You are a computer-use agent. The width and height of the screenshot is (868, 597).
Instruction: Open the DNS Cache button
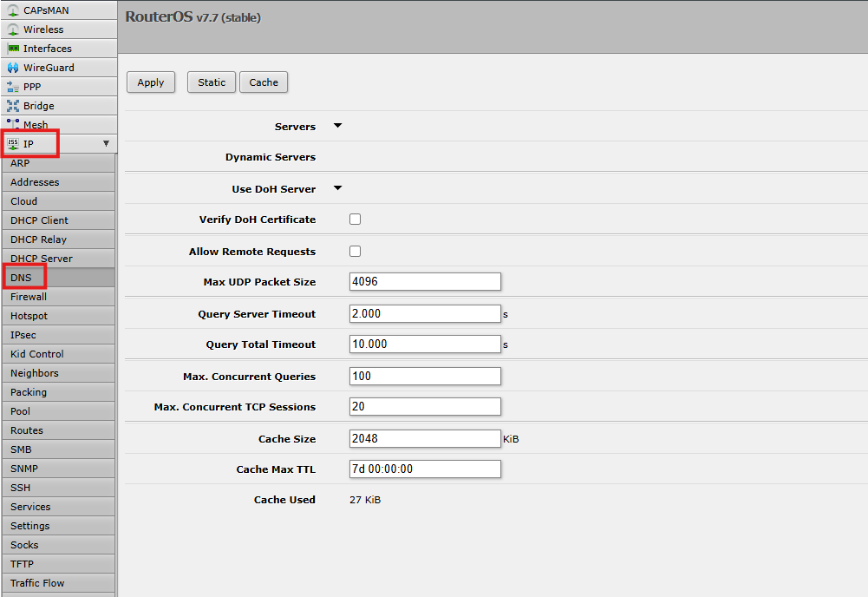264,82
